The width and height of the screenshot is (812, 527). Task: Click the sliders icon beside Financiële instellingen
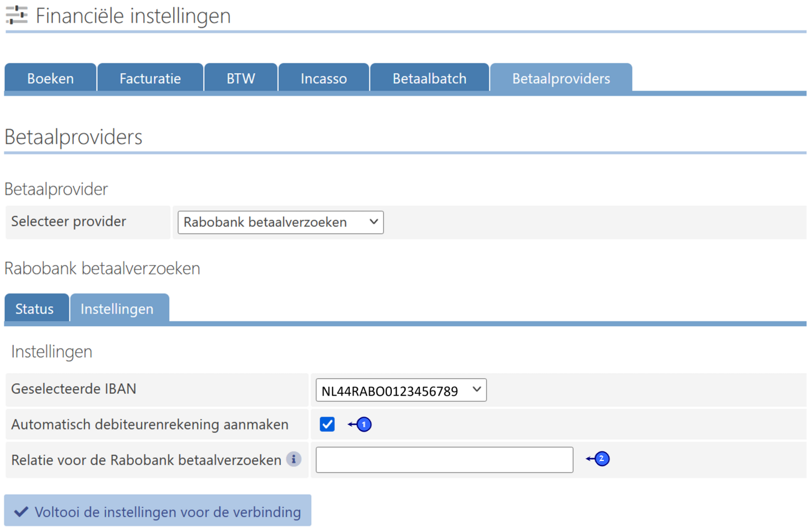pos(17,15)
